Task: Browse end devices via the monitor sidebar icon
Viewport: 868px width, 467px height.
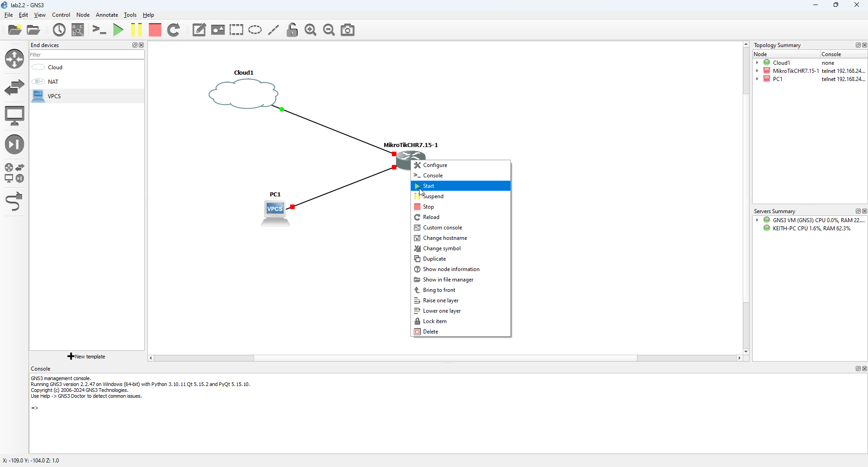Action: click(15, 115)
